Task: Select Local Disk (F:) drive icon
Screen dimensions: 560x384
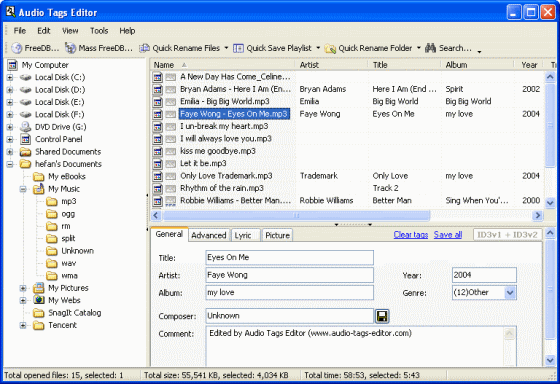Action: pos(26,115)
